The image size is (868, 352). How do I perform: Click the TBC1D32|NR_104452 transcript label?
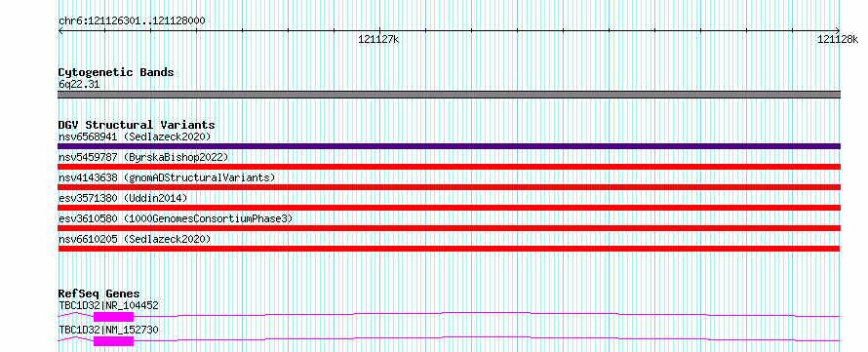coord(108,305)
